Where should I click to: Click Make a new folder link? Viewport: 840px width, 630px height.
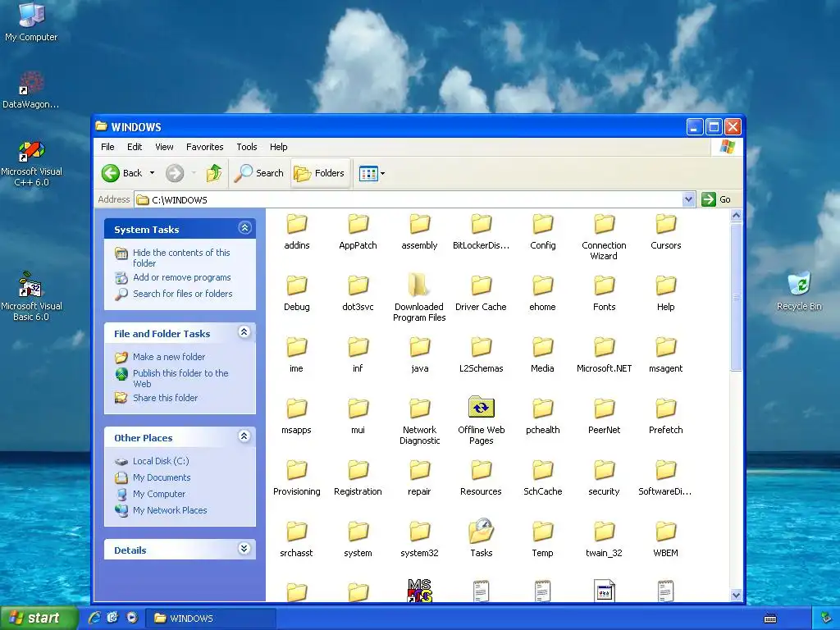pos(169,357)
